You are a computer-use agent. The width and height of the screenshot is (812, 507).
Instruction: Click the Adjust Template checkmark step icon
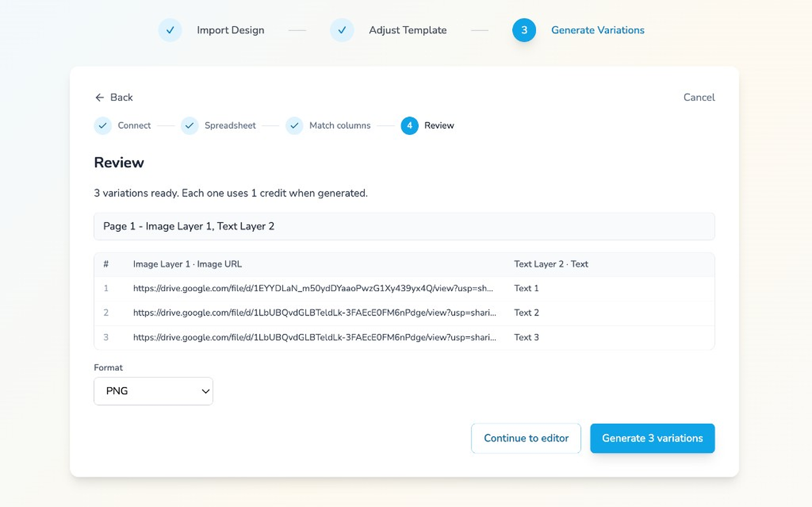[342, 30]
